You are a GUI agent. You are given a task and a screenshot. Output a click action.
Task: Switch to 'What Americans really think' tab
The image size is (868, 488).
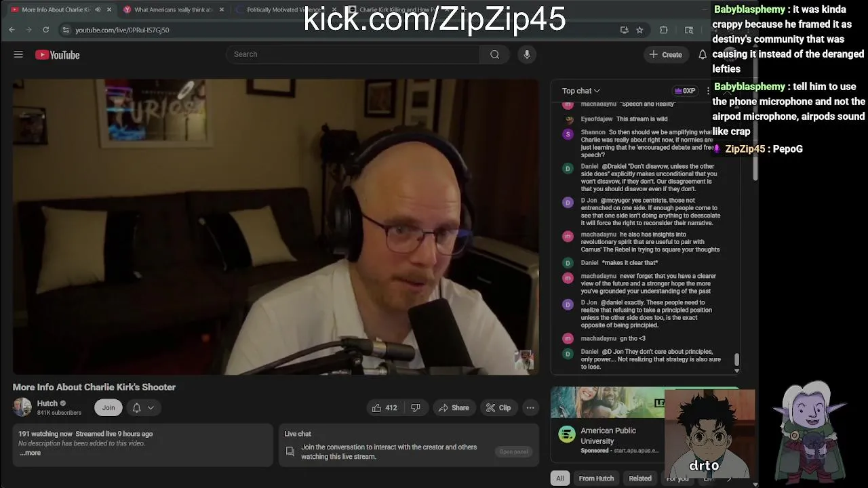[x=174, y=9]
